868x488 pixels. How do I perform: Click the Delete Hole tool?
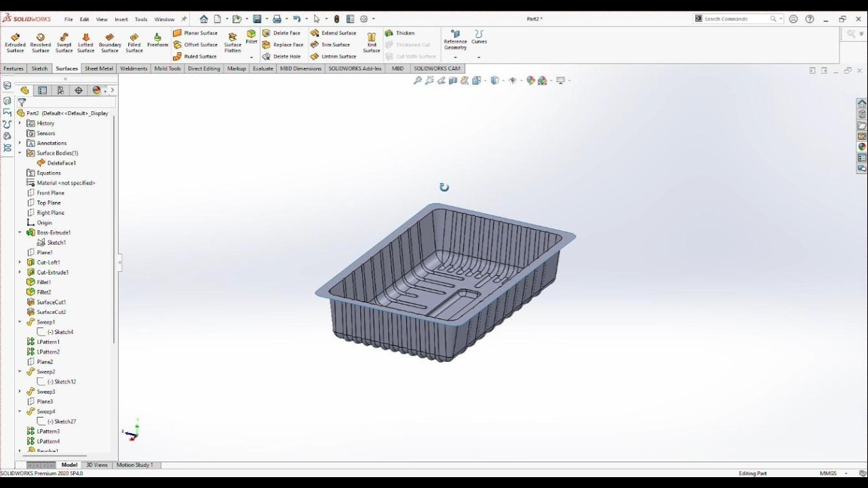click(x=281, y=56)
